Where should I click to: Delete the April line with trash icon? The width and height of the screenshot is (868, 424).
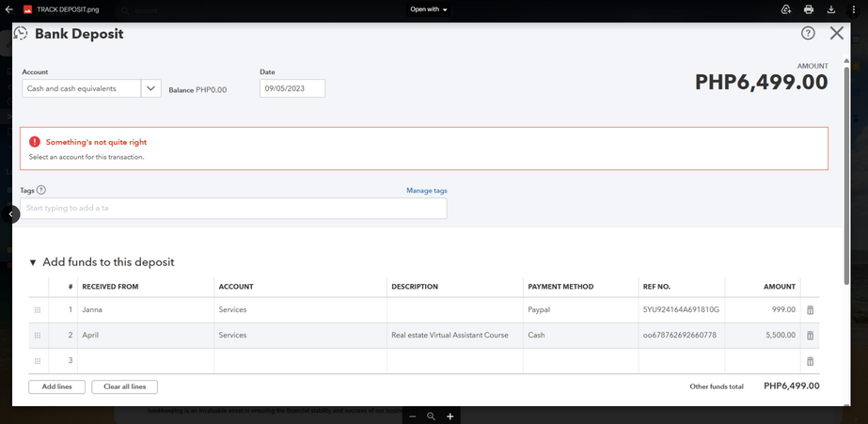(810, 336)
